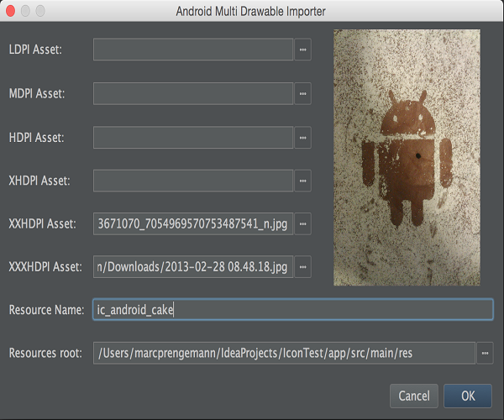Viewport: 504px width, 420px height.
Task: Click the Resource Name label
Action: (46, 310)
